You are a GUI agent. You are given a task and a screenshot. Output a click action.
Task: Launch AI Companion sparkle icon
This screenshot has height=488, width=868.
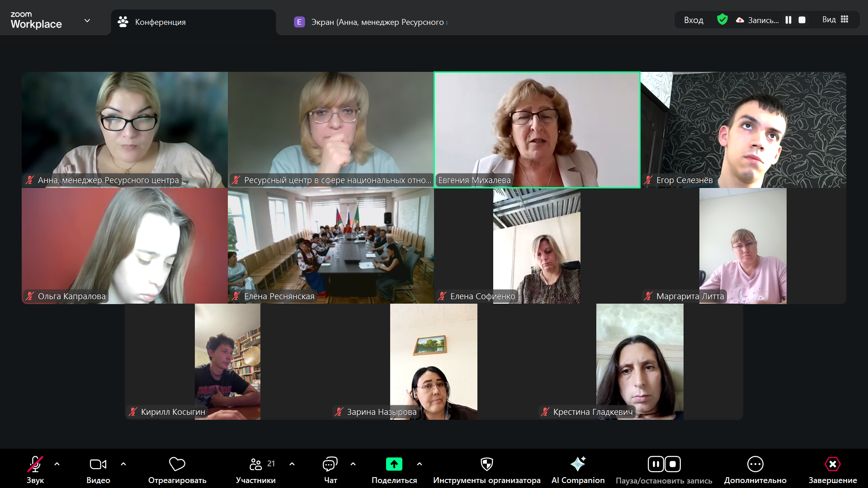pos(578,464)
